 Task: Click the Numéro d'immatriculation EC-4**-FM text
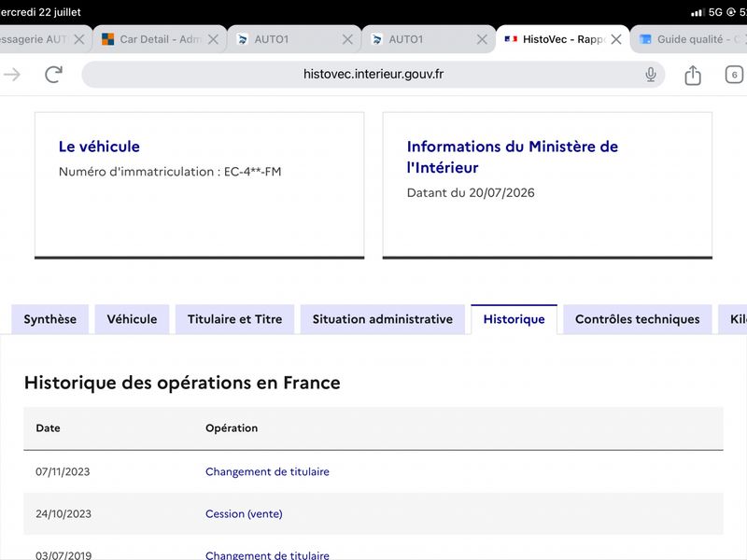(x=170, y=172)
